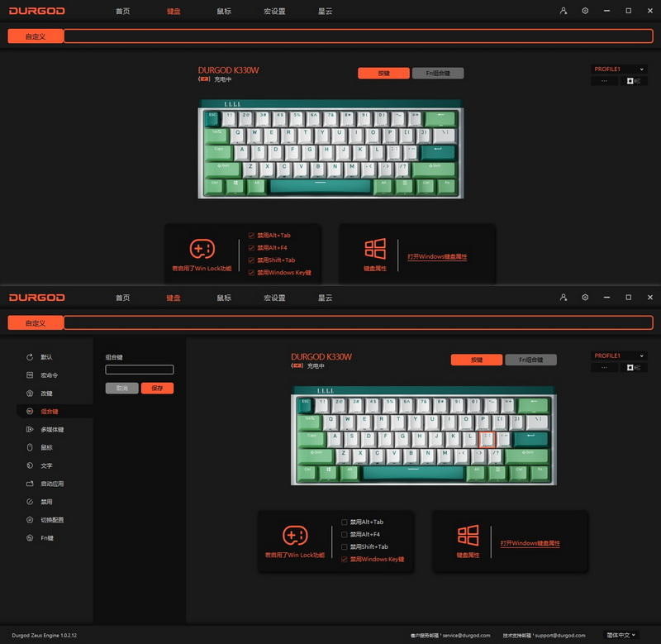Click 按键 button in lower window
This screenshot has height=644, width=661.
[x=477, y=360]
